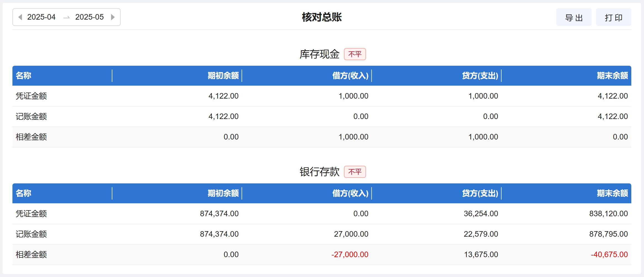Click the red -40,675.00 ending difference
This screenshot has width=644, height=277.
click(609, 255)
